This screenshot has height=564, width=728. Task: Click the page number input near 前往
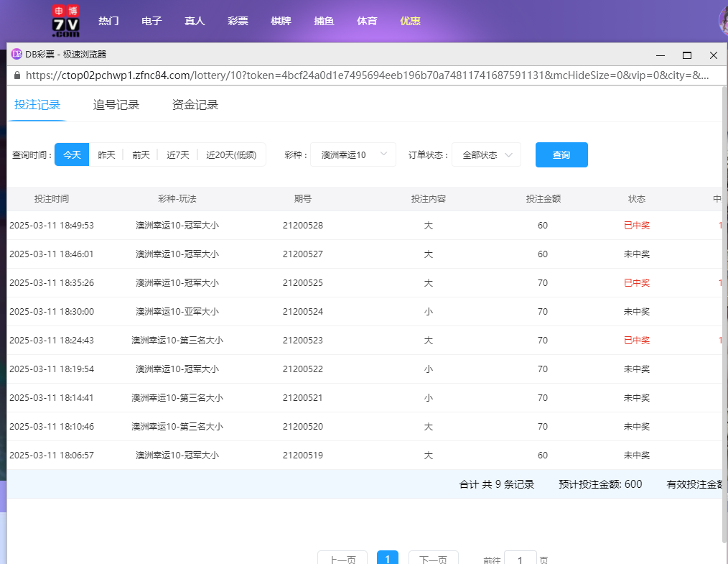tap(521, 558)
